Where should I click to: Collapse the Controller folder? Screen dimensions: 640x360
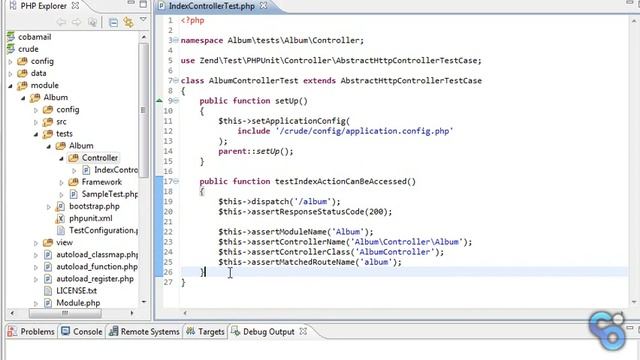click(x=61, y=158)
